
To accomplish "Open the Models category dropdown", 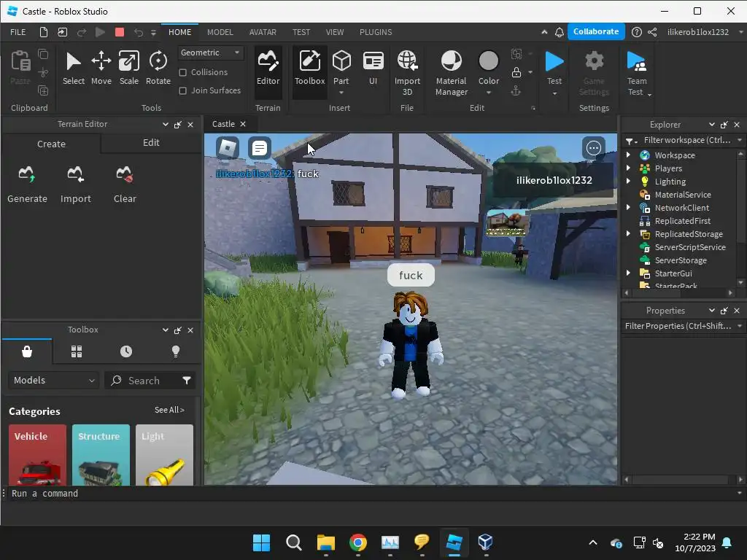I will (x=53, y=381).
